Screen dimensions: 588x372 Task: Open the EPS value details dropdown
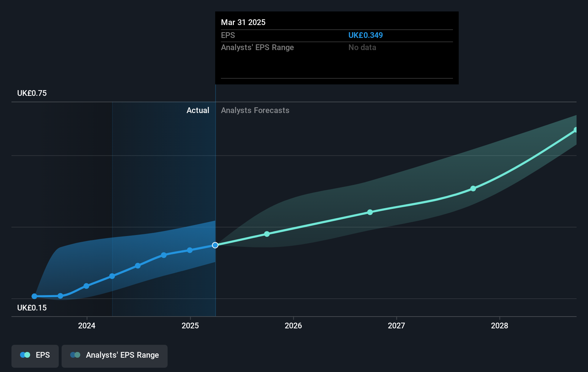pyautogui.click(x=366, y=35)
